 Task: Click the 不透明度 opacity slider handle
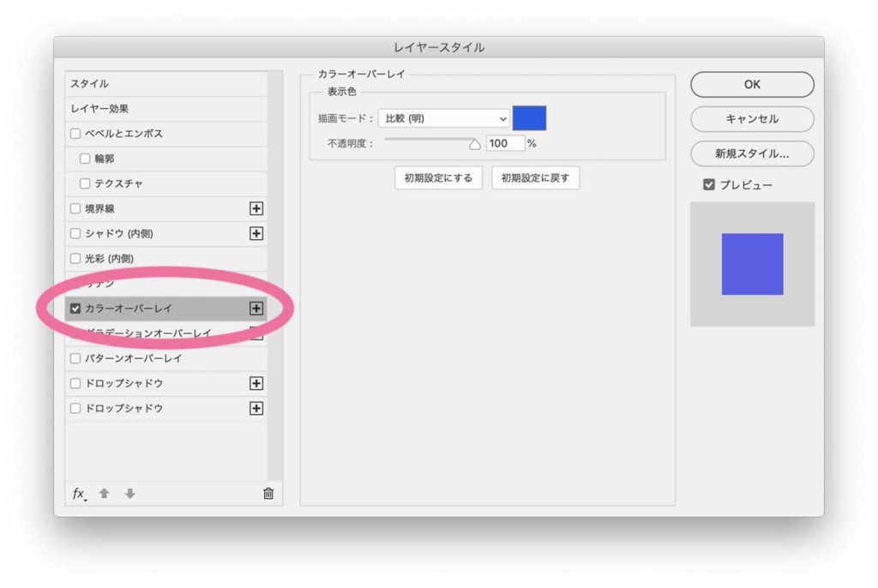474,144
